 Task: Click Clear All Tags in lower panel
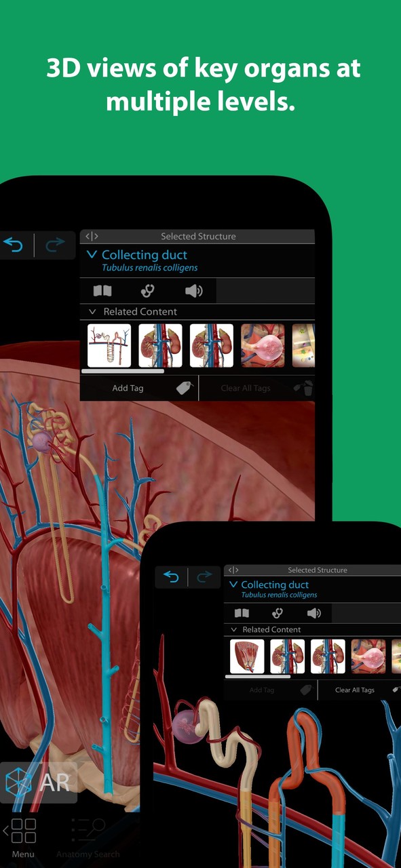click(x=355, y=690)
